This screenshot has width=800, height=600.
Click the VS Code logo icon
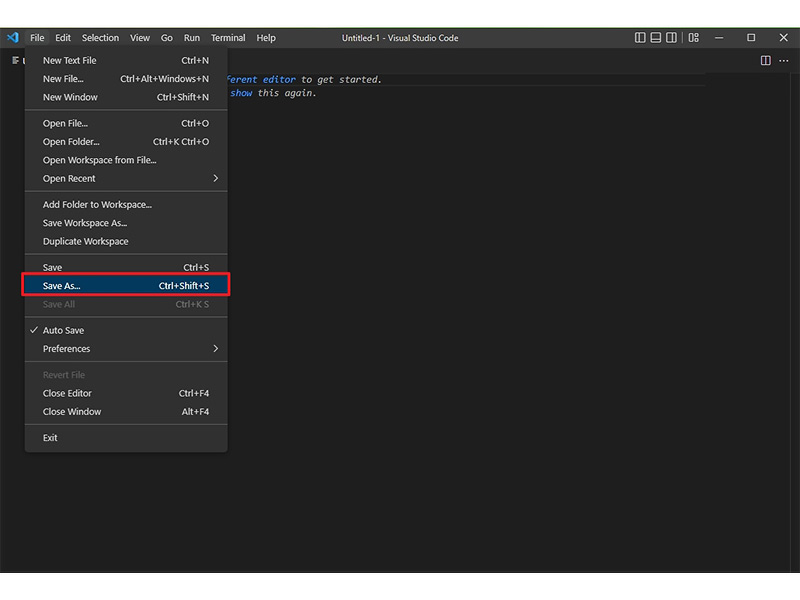[x=13, y=37]
